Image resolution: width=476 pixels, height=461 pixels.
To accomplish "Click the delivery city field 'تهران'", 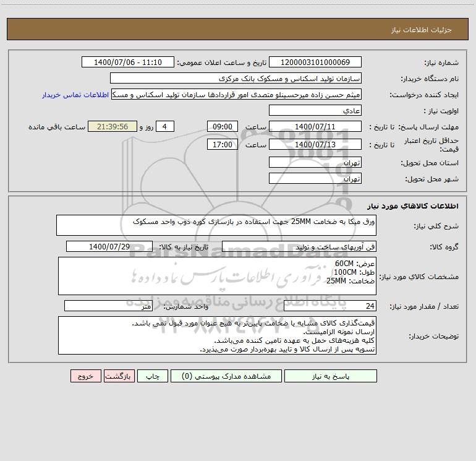I will pos(315,178).
